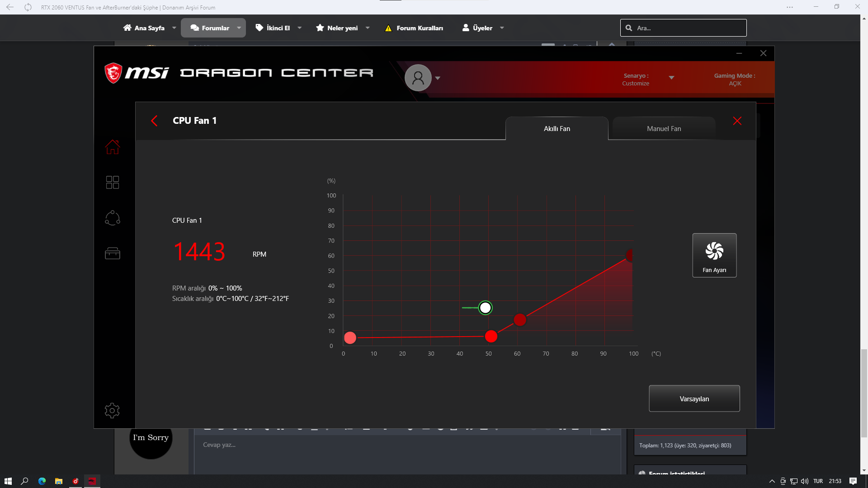This screenshot has width=868, height=488.
Task: Open Microsoft Edge from the taskbar
Action: [42, 481]
